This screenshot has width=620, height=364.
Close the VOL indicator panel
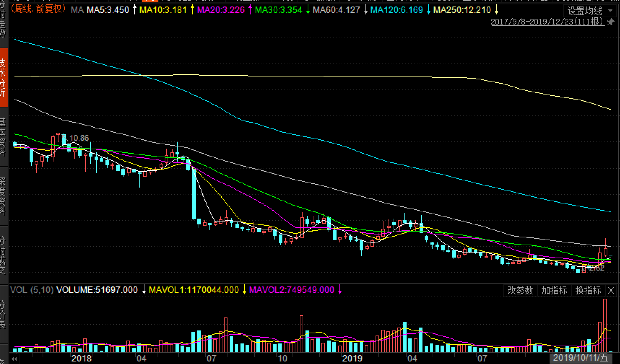(611, 290)
